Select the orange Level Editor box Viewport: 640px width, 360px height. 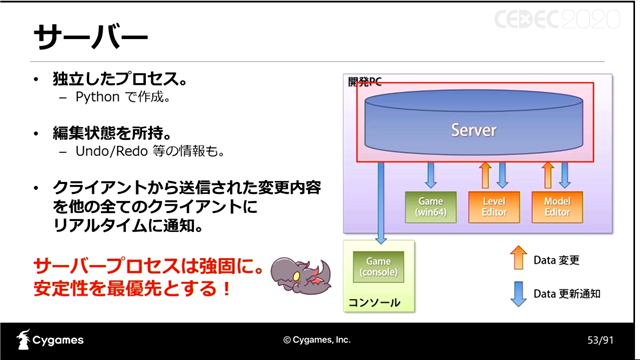[x=494, y=207]
